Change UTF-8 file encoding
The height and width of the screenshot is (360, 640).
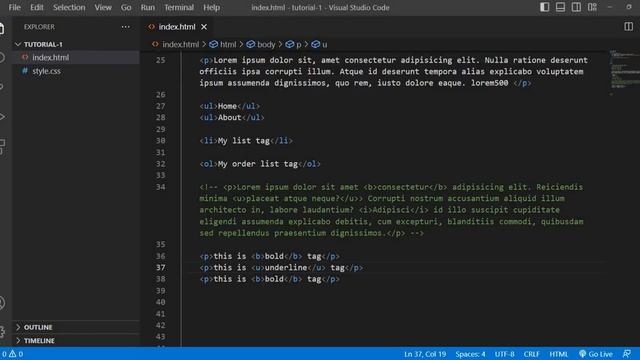click(x=504, y=354)
